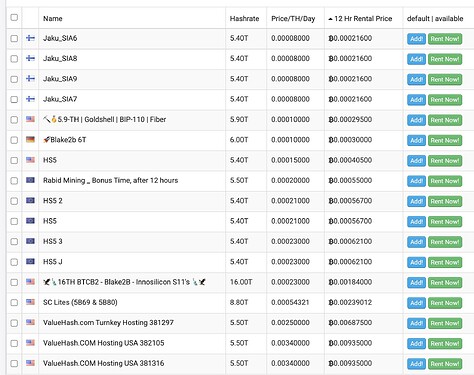
Task: Rent Now the Jaku_SIA9 rig
Action: point(445,79)
